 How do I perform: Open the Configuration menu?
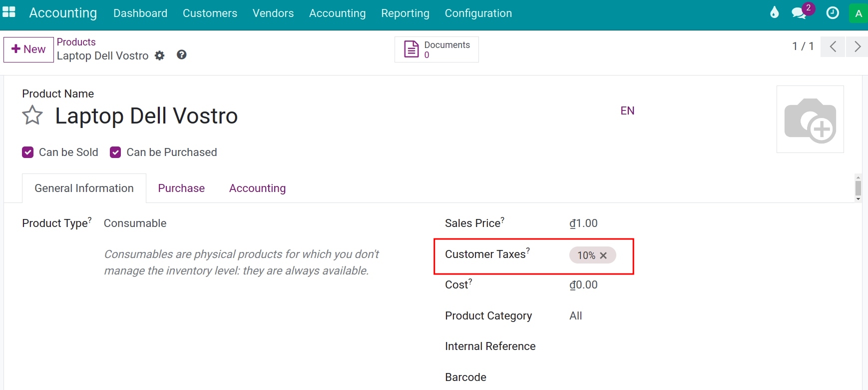478,13
